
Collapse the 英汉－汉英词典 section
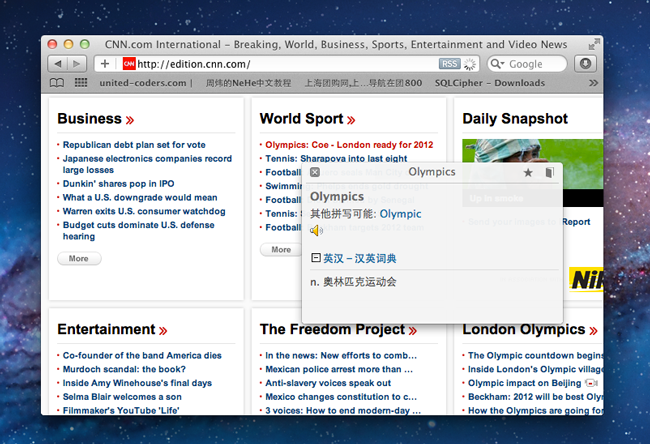coord(315,258)
